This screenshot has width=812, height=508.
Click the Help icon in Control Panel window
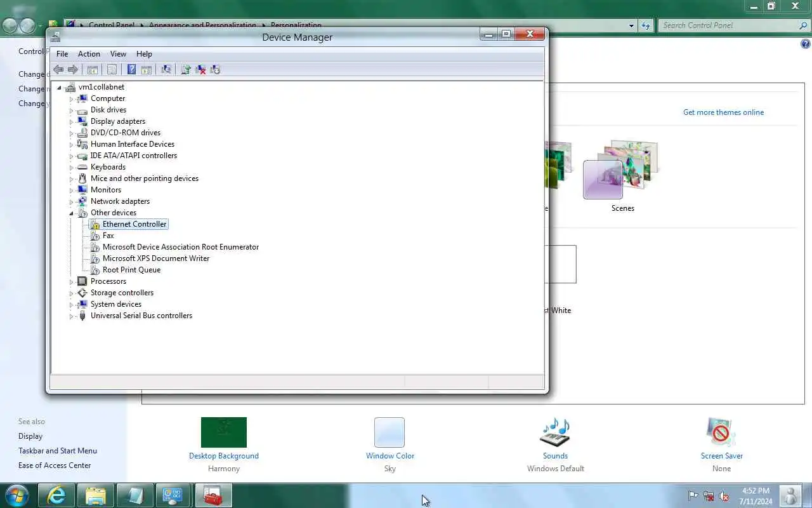806,44
